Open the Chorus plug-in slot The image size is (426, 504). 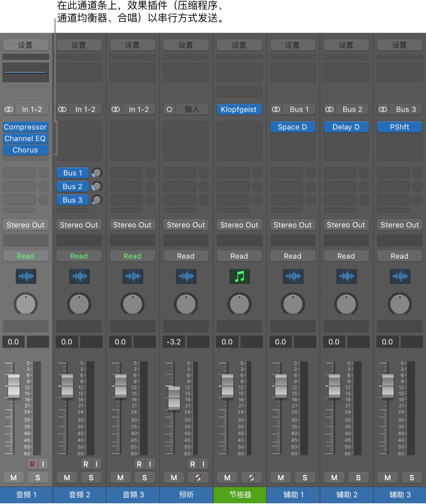click(25, 150)
